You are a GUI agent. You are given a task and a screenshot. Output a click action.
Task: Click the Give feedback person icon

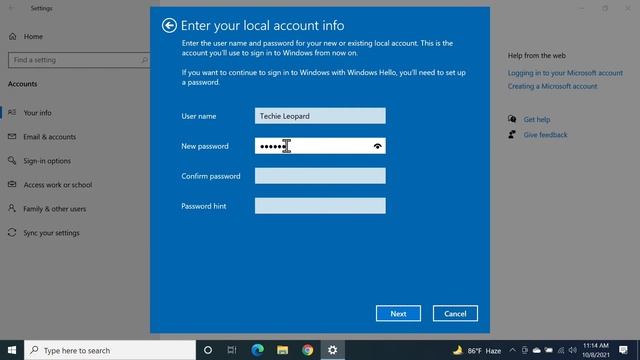click(512, 134)
